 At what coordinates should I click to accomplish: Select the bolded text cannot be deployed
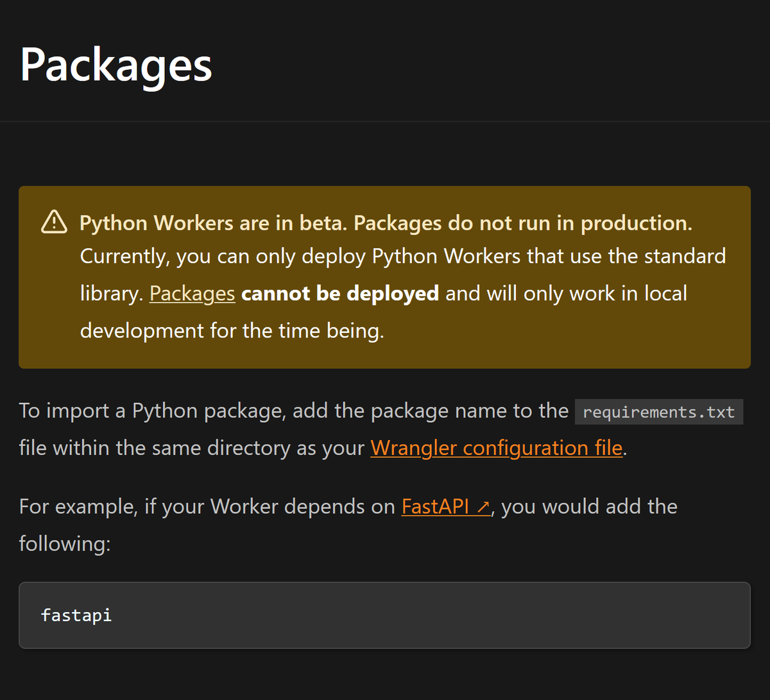click(x=339, y=293)
